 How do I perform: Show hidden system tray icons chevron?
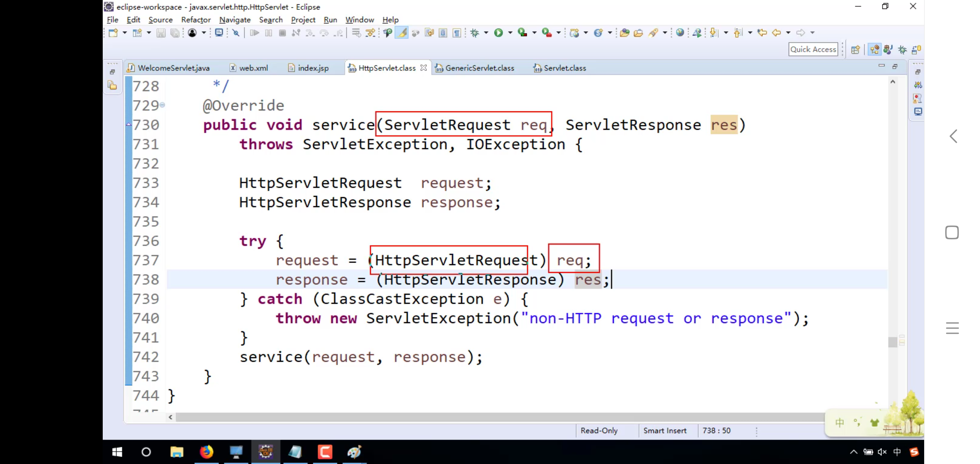pyautogui.click(x=854, y=452)
